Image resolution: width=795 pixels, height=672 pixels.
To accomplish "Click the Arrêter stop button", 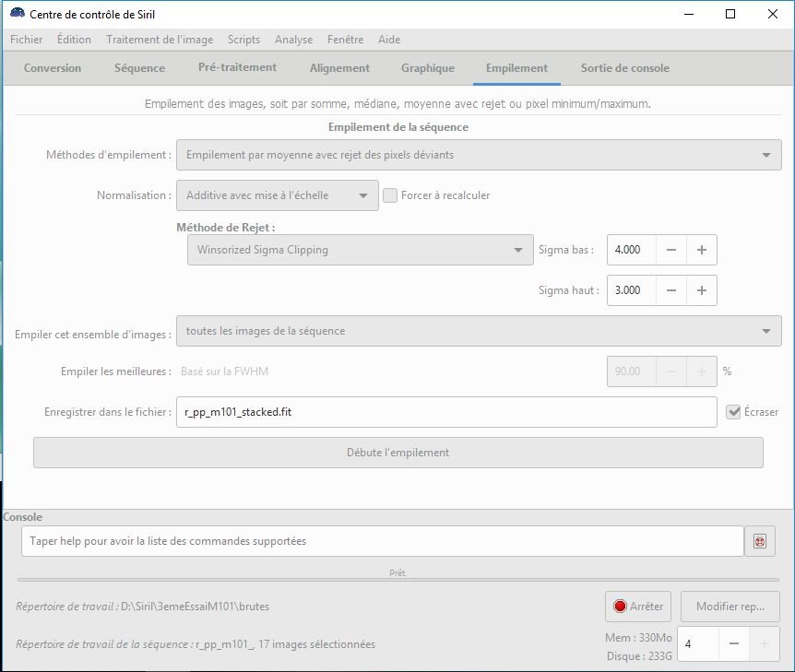I will click(638, 607).
